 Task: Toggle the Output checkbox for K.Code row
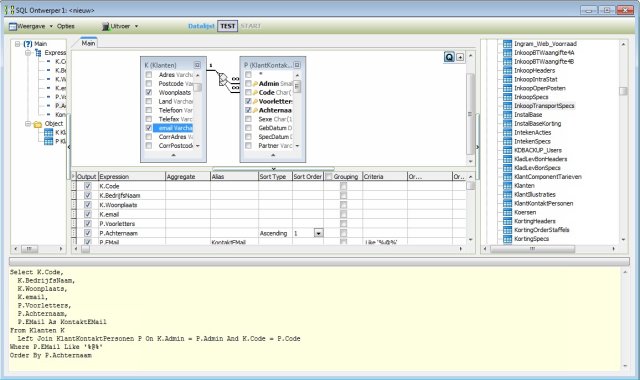coord(88,186)
